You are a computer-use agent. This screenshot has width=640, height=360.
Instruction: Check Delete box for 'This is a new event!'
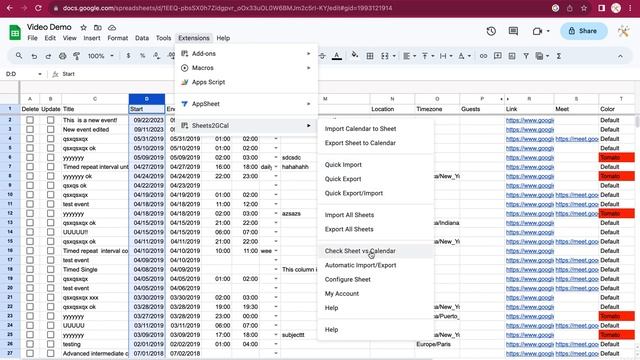[30, 120]
